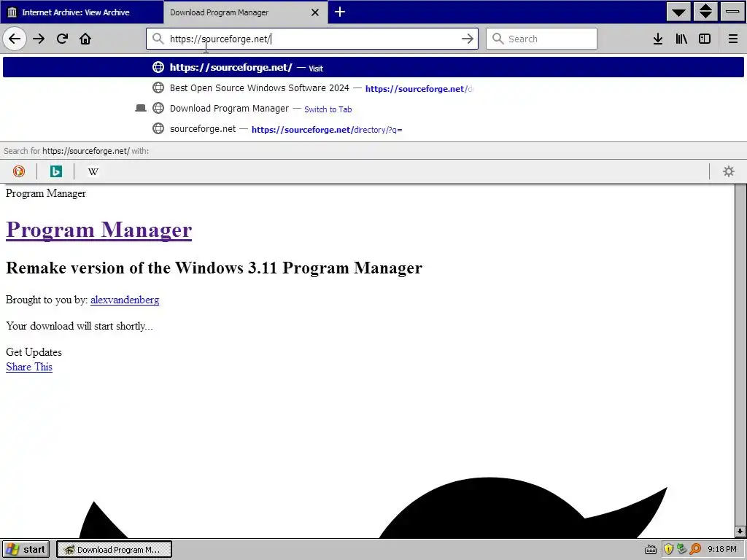The image size is (747, 560).
Task: Go forward to the next page
Action: (39, 39)
